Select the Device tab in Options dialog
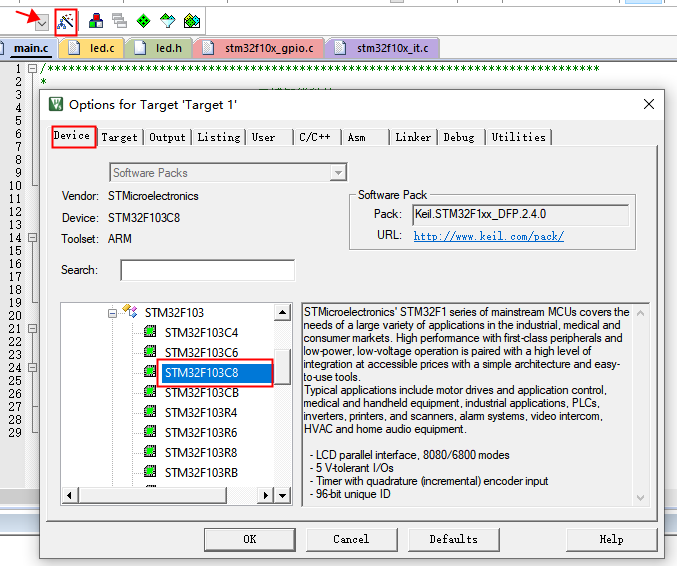 tap(73, 136)
